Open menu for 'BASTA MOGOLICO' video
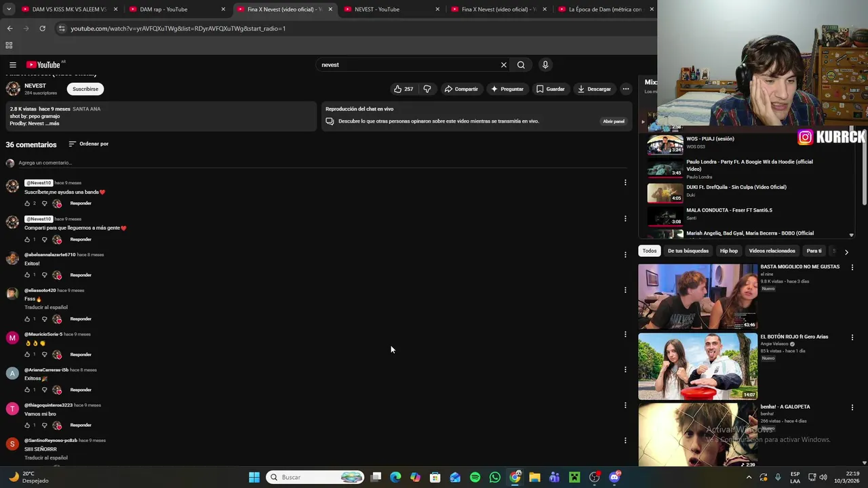This screenshot has width=868, height=488. coord(852,267)
